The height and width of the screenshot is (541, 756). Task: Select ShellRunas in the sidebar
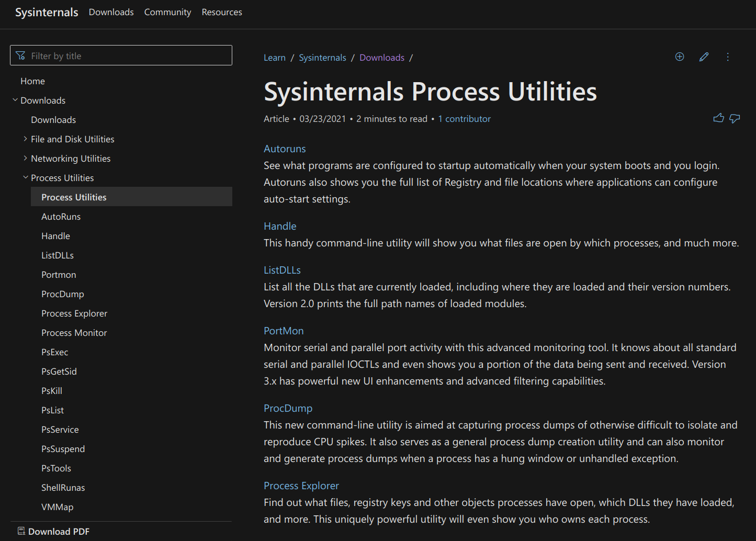point(63,488)
